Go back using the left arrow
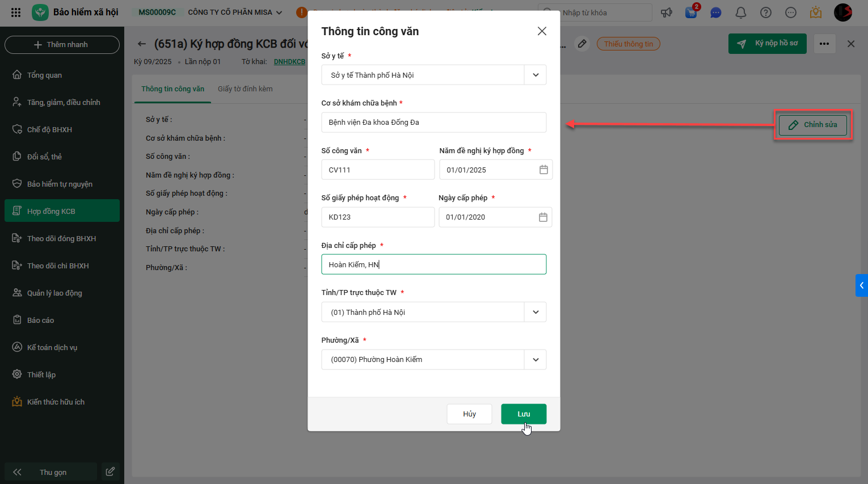This screenshot has width=868, height=484. click(x=142, y=44)
